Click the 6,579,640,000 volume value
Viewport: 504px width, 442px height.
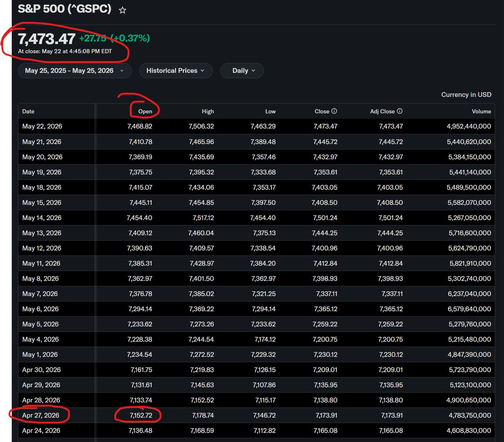[469, 309]
